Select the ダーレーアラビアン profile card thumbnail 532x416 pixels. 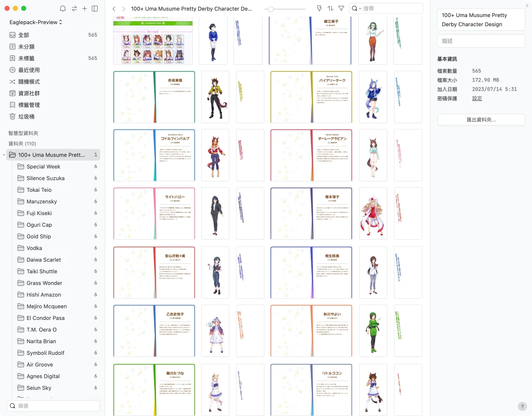(x=311, y=155)
